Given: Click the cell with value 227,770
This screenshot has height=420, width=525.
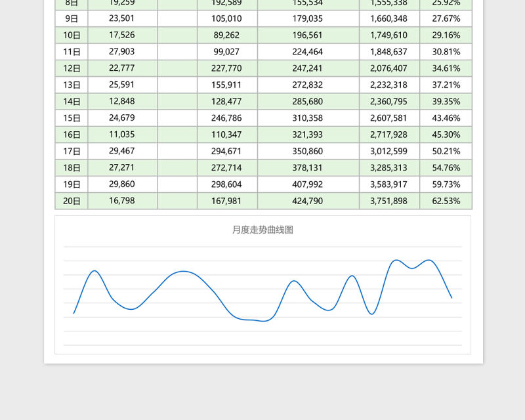Looking at the screenshot, I should 227,68.
